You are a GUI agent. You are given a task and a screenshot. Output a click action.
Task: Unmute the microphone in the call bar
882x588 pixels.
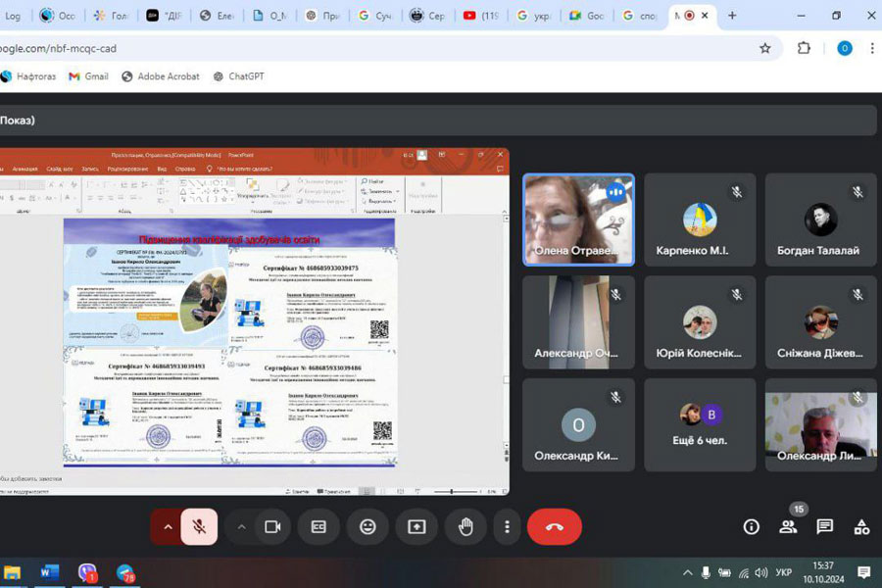tap(199, 527)
